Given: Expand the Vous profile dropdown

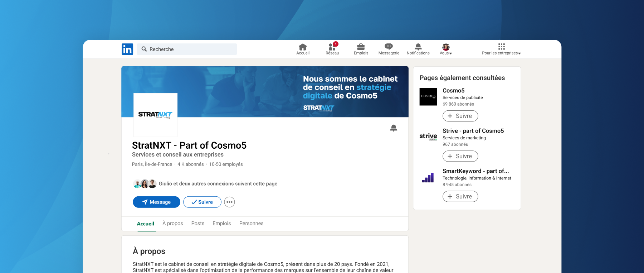Looking at the screenshot, I should point(446,49).
